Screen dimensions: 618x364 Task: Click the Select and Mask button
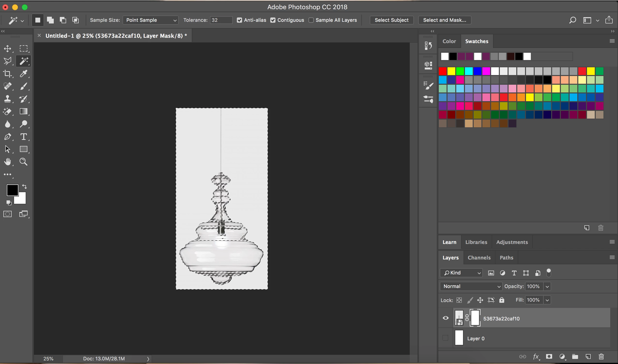pyautogui.click(x=444, y=20)
